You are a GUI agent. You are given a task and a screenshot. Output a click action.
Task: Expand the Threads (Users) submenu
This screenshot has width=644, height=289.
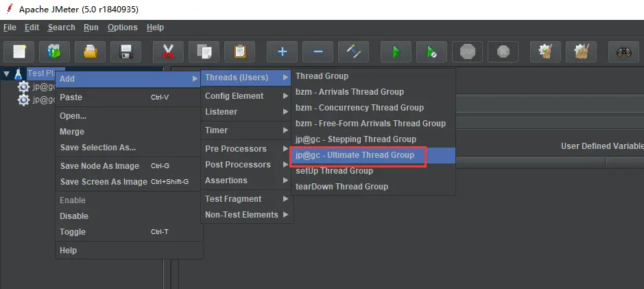coord(247,78)
